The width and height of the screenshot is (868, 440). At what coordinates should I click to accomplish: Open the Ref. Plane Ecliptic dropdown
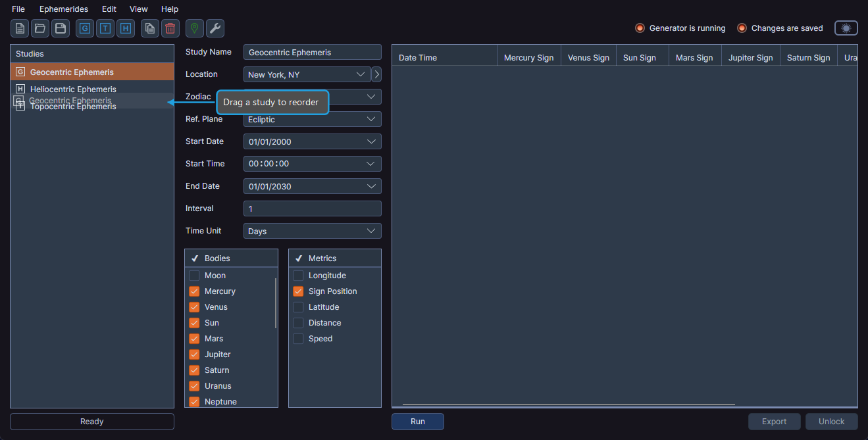(x=312, y=119)
